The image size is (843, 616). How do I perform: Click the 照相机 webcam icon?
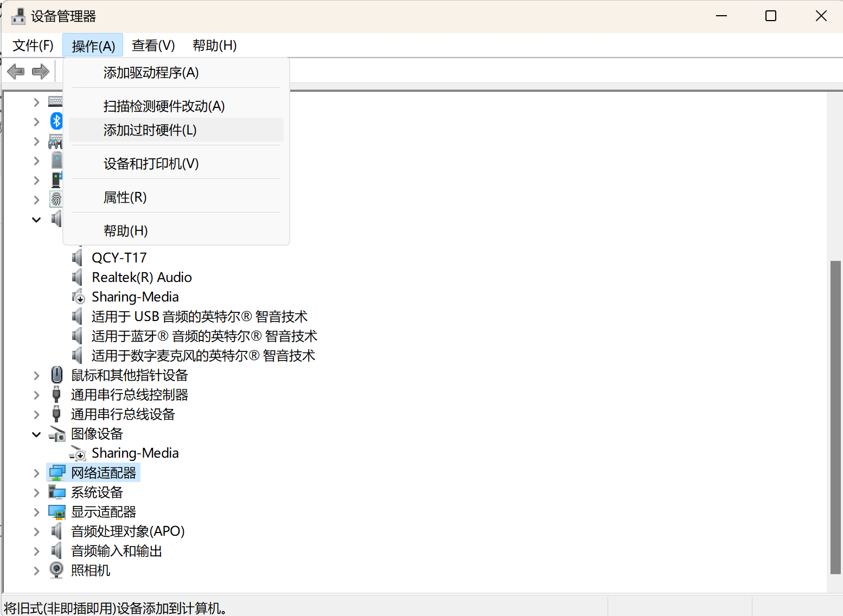(x=56, y=570)
